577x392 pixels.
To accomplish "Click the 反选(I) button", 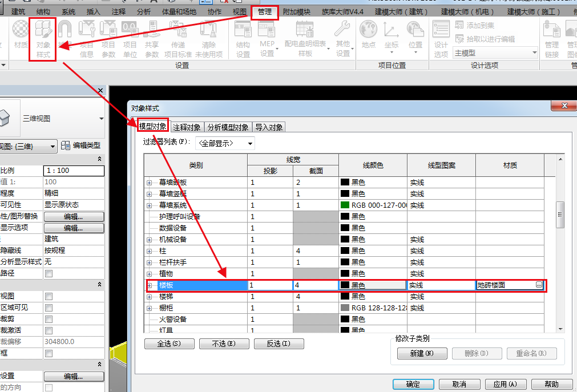I will 279,343.
